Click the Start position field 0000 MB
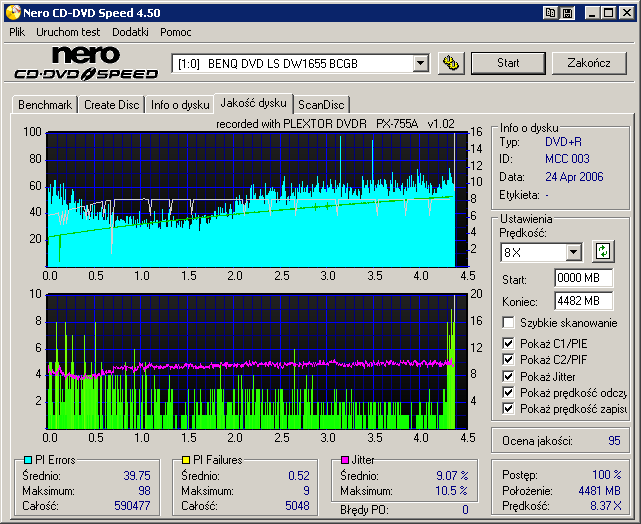 (583, 278)
